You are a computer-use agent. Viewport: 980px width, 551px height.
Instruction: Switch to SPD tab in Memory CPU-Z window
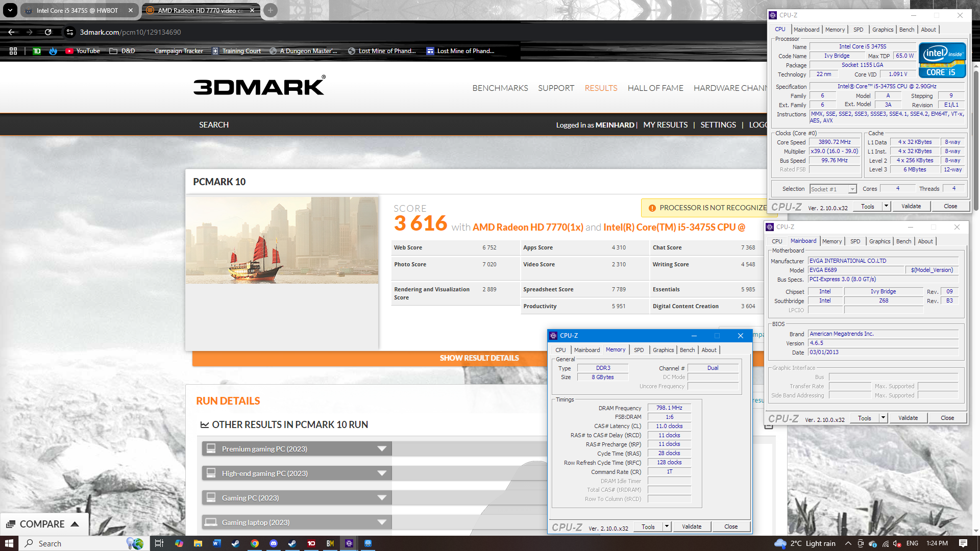(639, 350)
